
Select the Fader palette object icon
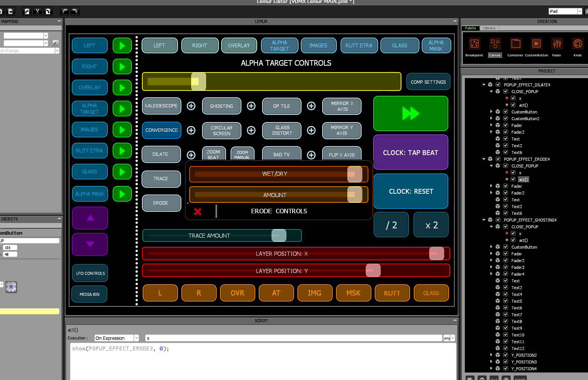pos(557,44)
